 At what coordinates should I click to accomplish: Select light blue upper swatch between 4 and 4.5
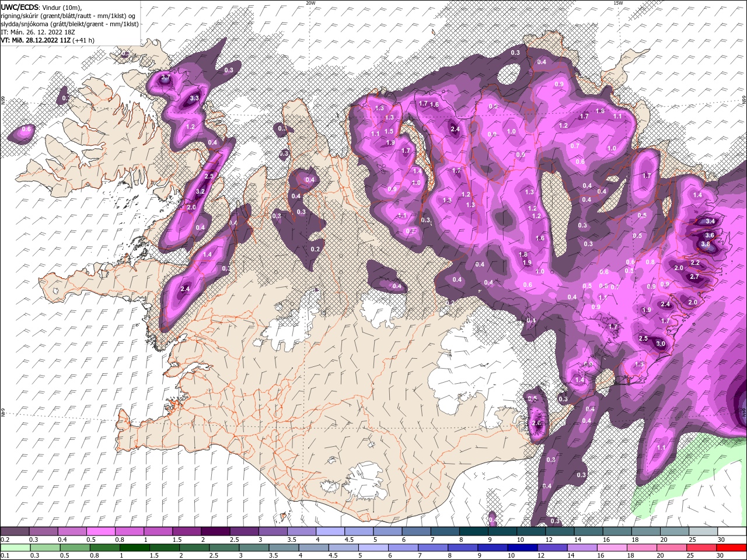tap(330, 531)
